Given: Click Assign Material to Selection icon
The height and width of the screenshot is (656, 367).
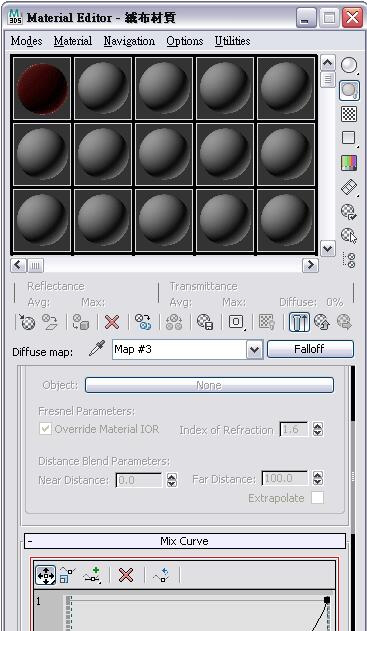Looking at the screenshot, I should [80, 322].
